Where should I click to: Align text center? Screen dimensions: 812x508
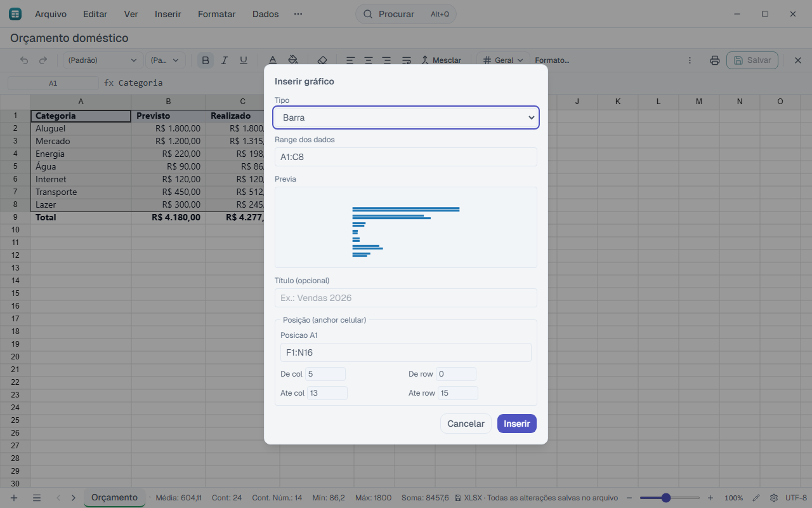(x=369, y=60)
